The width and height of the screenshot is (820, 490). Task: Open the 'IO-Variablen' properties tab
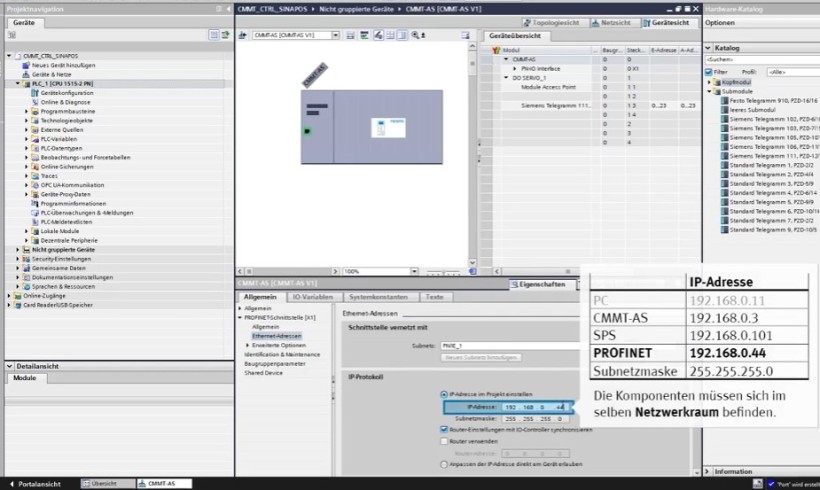coord(312,297)
